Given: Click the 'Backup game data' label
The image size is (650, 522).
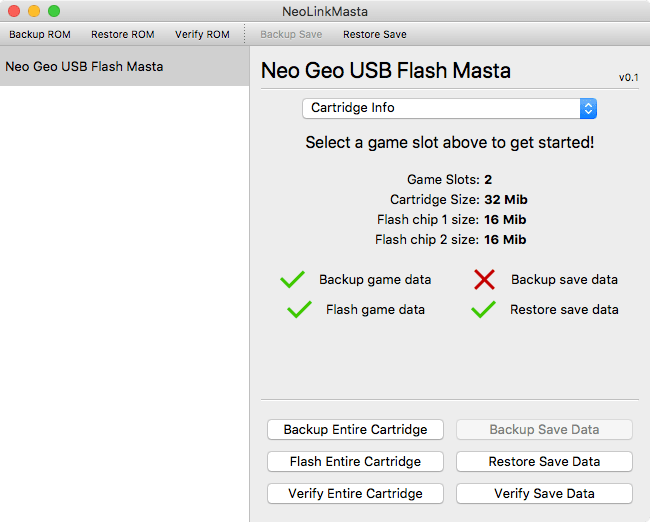Looking at the screenshot, I should click(375, 279).
